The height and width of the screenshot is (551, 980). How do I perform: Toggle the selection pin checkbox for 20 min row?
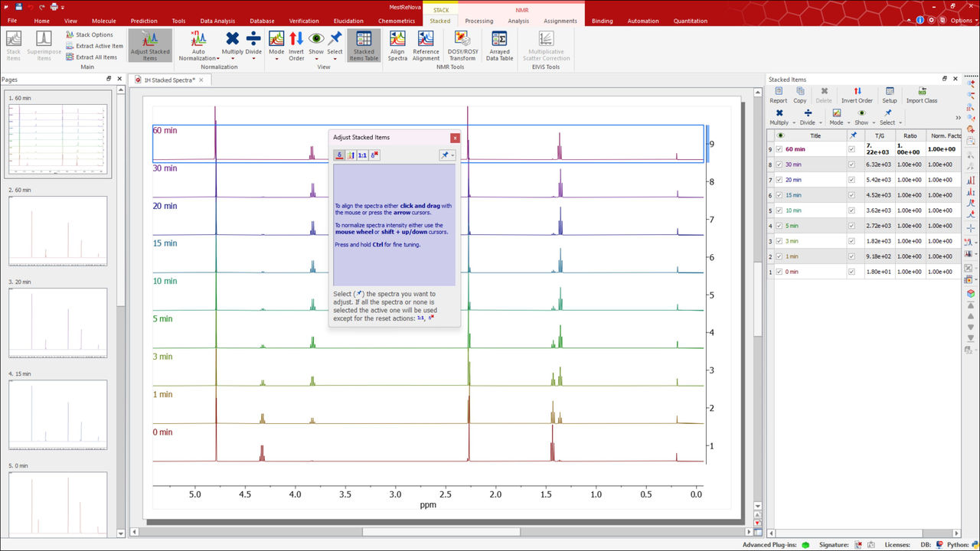pos(851,180)
